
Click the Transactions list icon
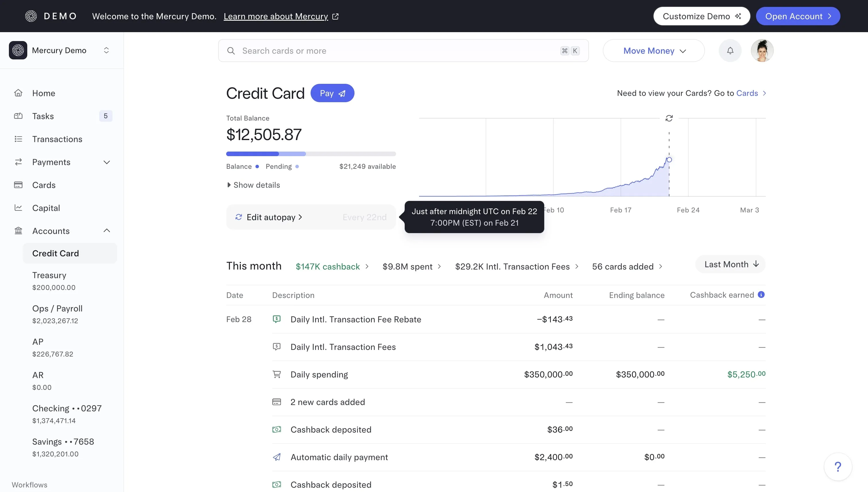(18, 139)
